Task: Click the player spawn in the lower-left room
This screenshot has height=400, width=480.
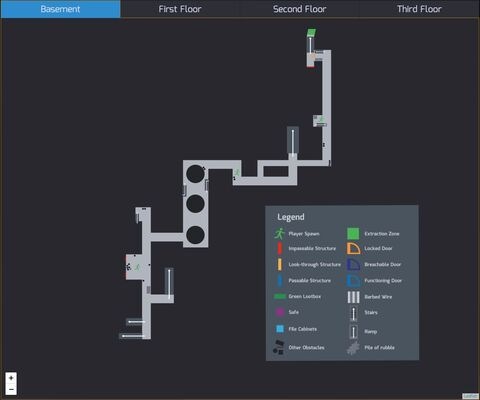Action: pos(137,267)
